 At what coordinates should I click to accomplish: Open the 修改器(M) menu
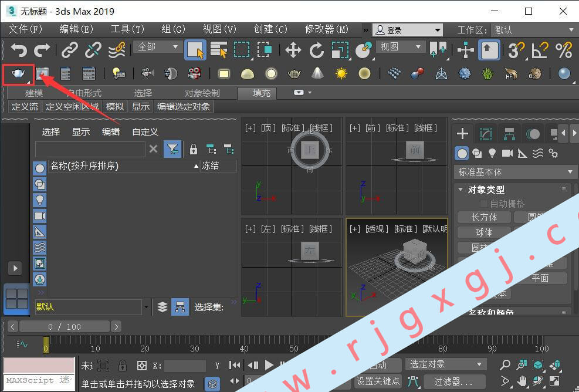pyautogui.click(x=326, y=29)
